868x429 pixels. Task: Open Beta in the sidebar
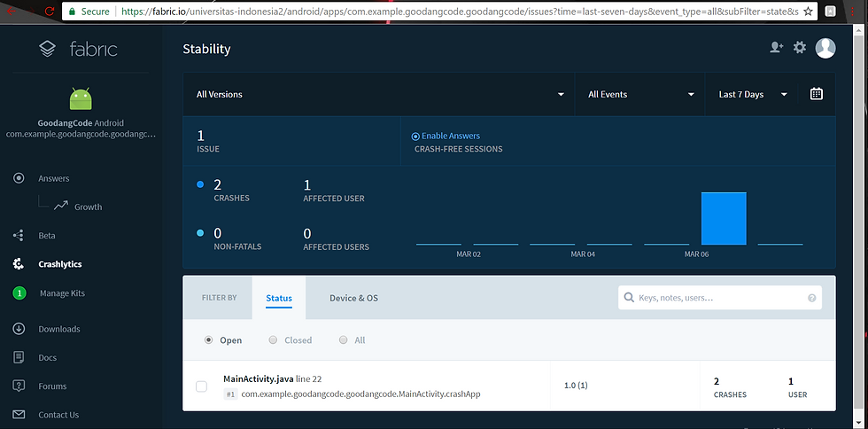(46, 236)
